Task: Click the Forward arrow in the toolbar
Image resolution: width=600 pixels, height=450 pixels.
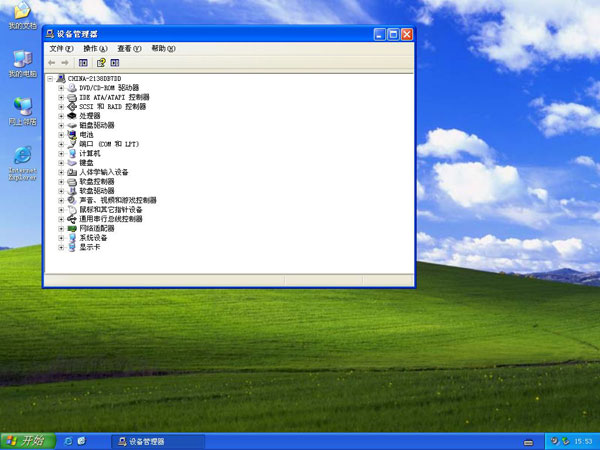Action: click(x=65, y=63)
